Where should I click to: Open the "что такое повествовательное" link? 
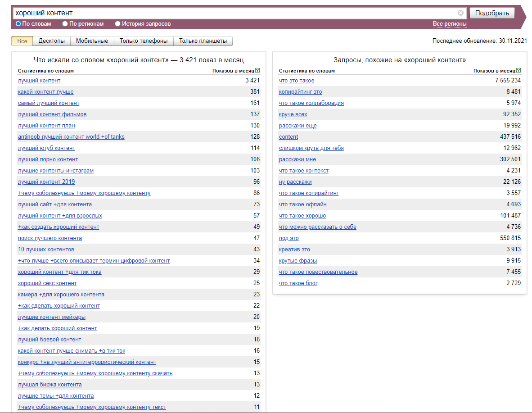click(318, 272)
